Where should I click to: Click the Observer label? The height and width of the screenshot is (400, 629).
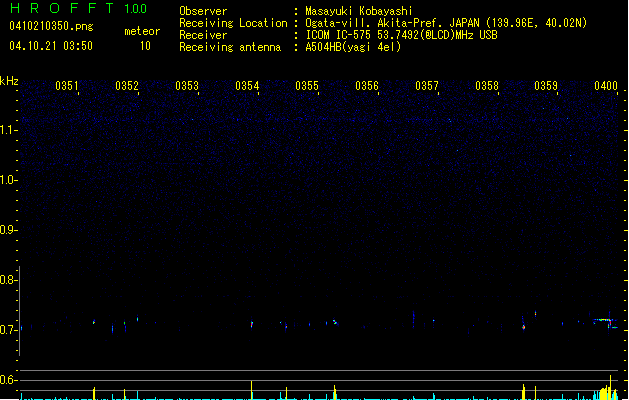click(x=203, y=11)
